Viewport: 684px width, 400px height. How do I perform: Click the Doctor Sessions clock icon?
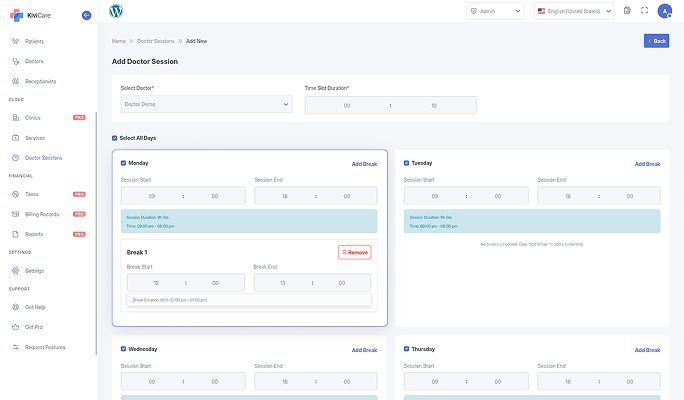coord(16,157)
